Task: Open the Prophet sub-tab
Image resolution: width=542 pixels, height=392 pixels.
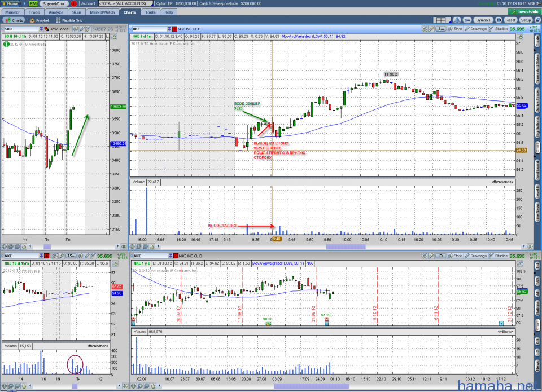Action: 40,20
